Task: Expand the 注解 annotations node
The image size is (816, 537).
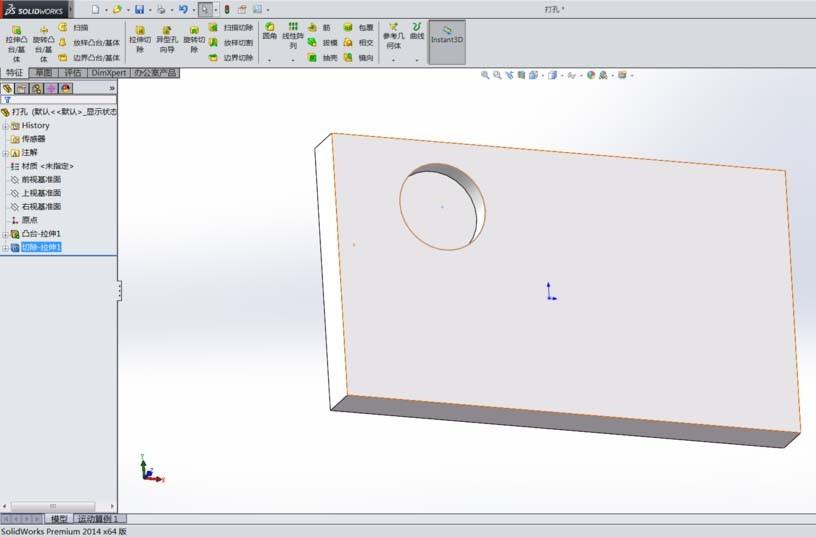Action: (x=5, y=153)
